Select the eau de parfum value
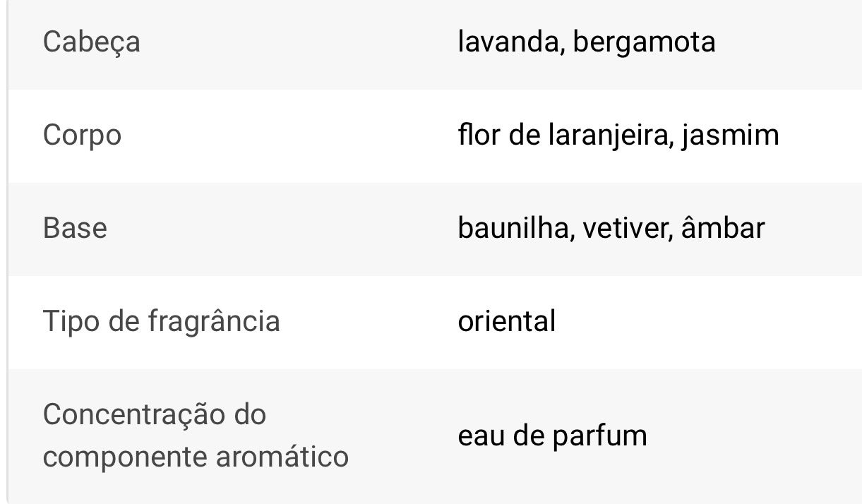The height and width of the screenshot is (504, 862). pyautogui.click(x=552, y=436)
